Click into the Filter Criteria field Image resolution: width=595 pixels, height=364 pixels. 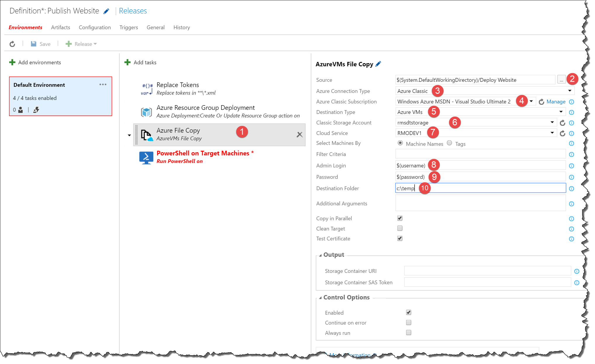tap(480, 154)
